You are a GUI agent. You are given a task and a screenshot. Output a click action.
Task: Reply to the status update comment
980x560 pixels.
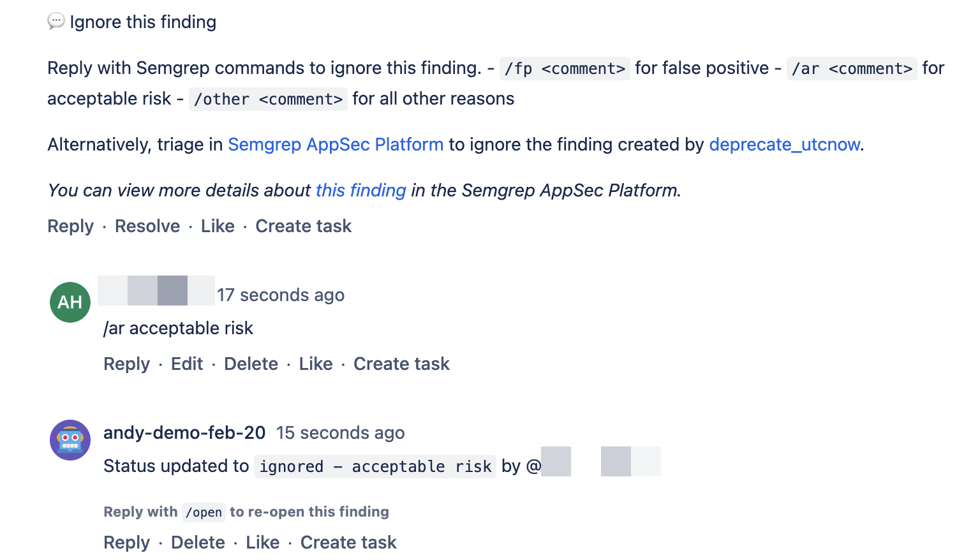tap(126, 542)
